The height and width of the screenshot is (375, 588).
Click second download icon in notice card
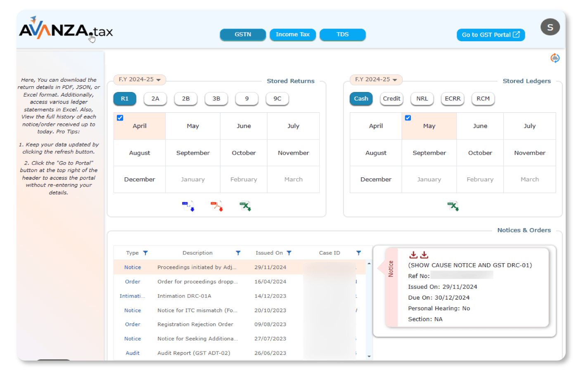[x=424, y=255]
